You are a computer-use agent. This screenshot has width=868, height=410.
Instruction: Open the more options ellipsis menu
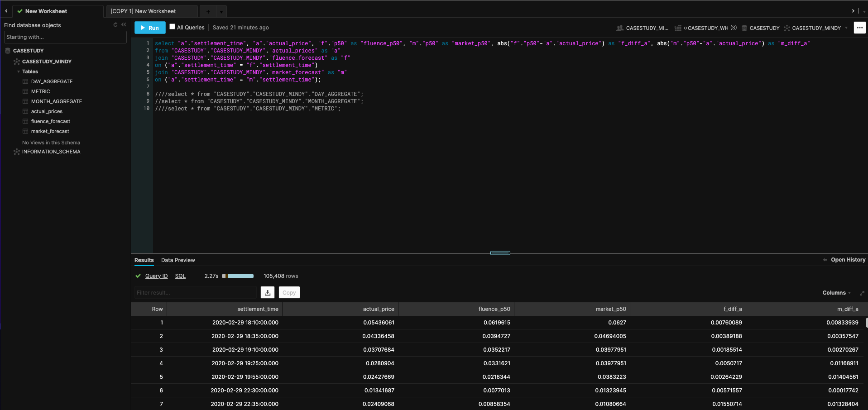click(859, 28)
